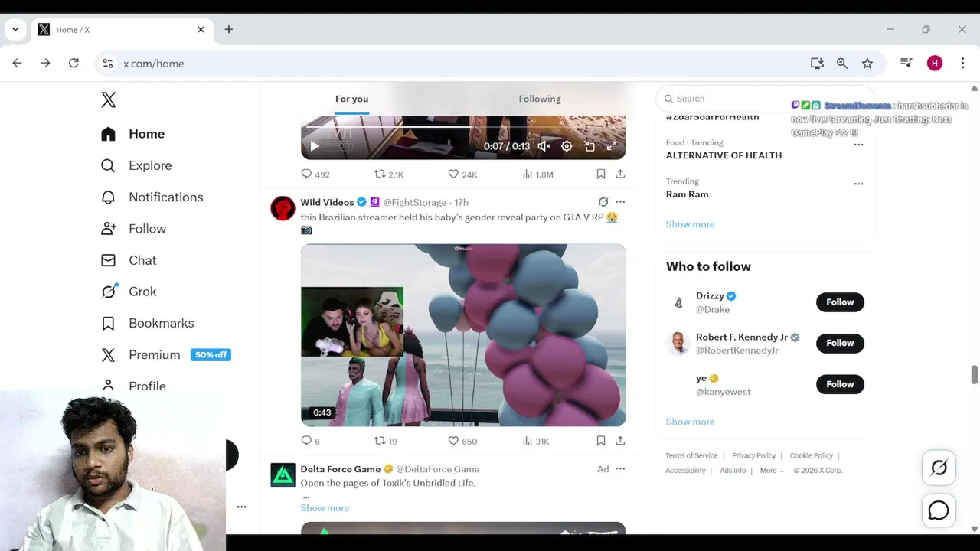Like Wild Videos post with 650 likes

pyautogui.click(x=462, y=441)
